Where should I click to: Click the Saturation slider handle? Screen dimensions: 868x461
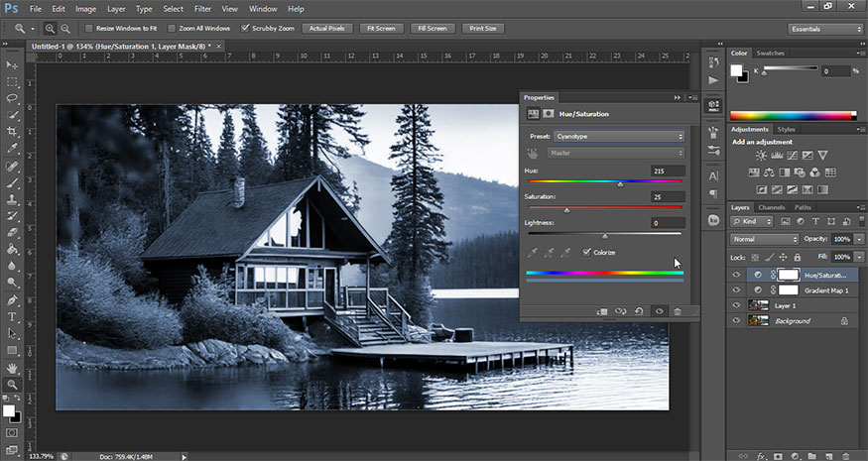[566, 210]
